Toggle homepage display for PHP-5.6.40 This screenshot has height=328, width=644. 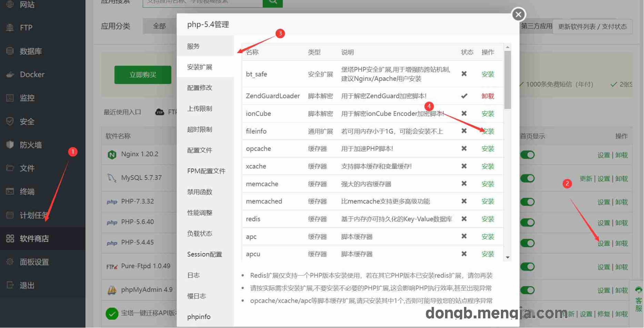[527, 222]
